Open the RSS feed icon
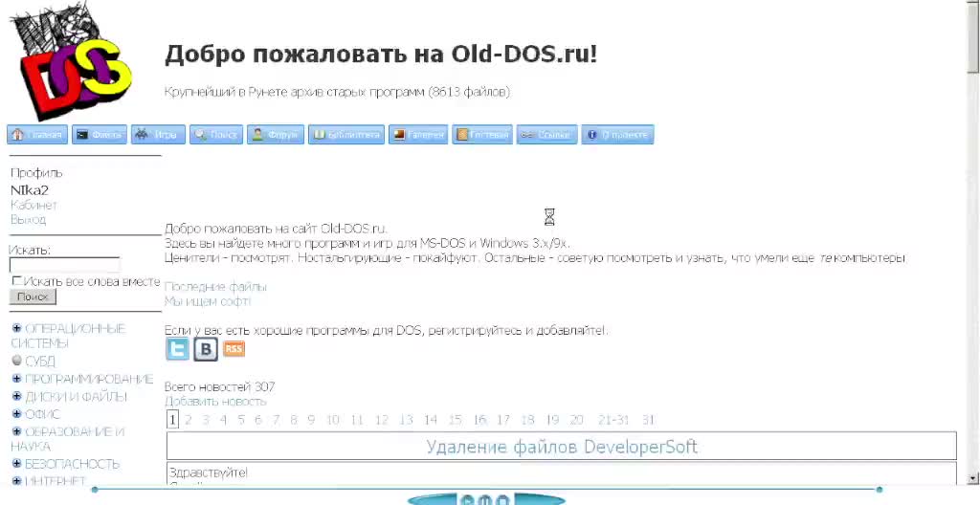Screen dimensions: 980x505 234,349
